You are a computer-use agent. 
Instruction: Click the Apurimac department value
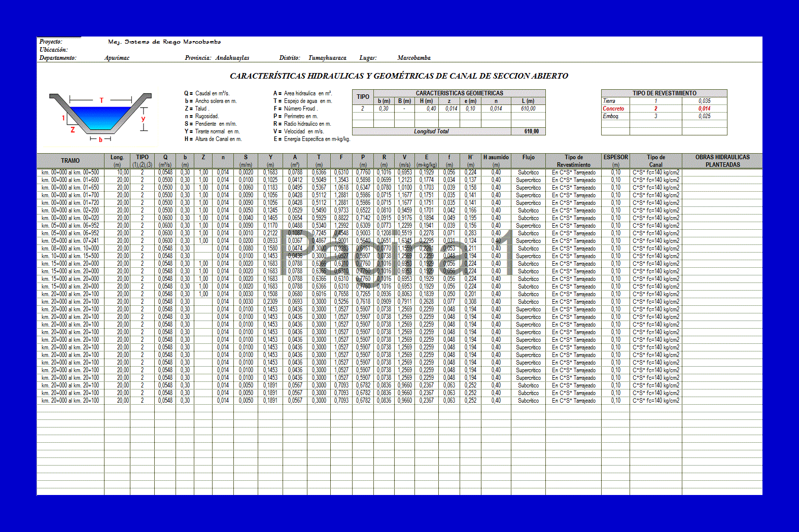pos(117,58)
